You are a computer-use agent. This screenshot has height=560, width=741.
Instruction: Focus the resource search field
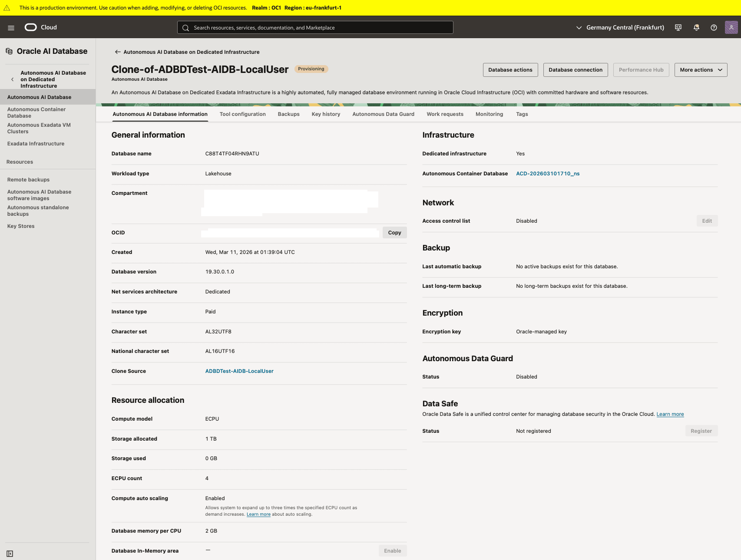click(x=315, y=27)
